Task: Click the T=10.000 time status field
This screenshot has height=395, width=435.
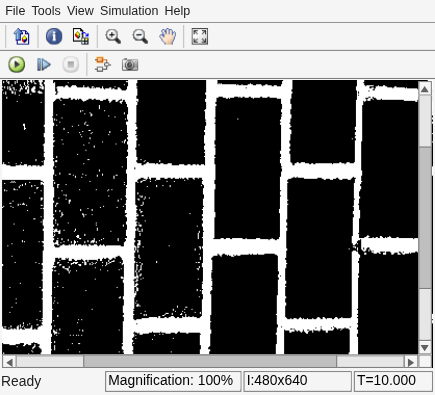Action: pyautogui.click(x=393, y=381)
